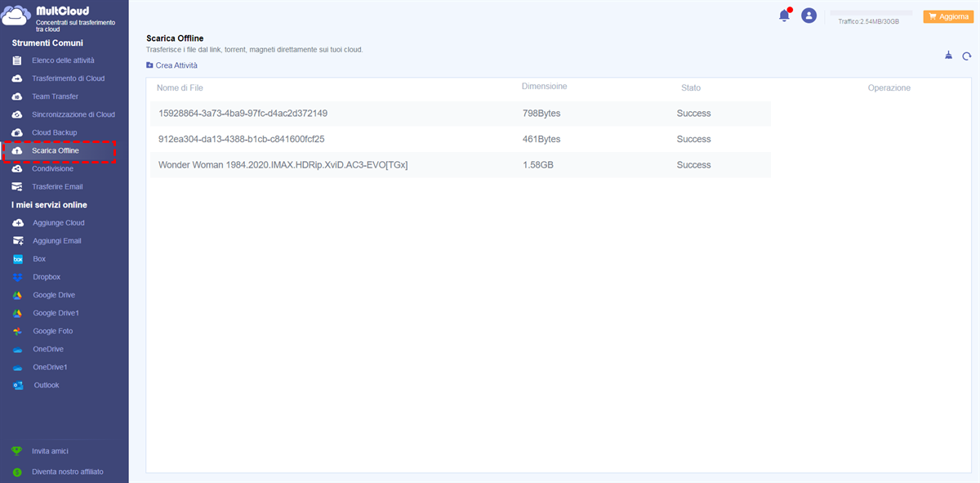Open Cloud Backup menu item

[x=55, y=132]
